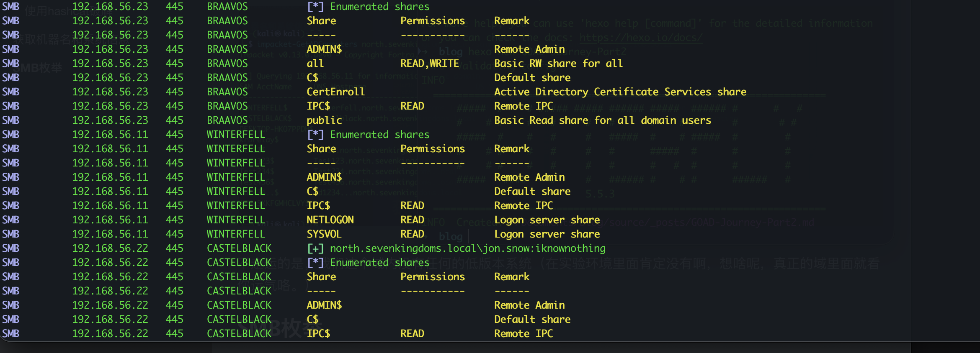The image size is (980, 353).
Task: Click the 'Remark' header in the WINTERFELL table
Action: click(x=511, y=149)
